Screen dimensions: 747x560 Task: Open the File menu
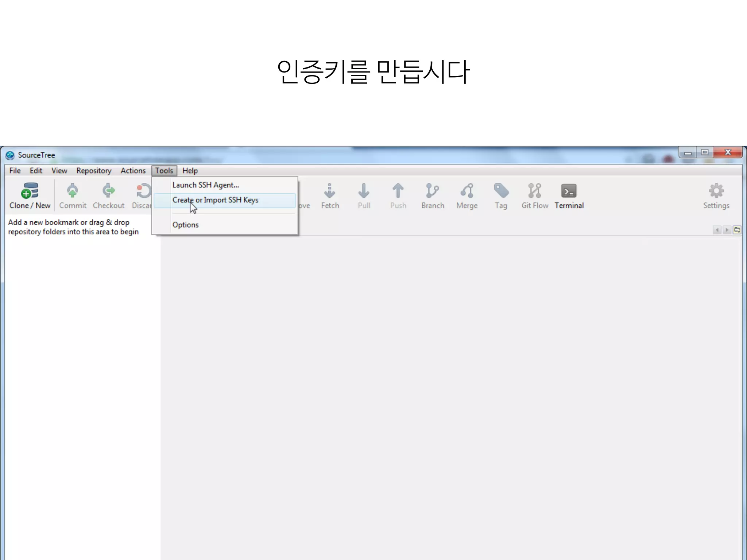15,171
